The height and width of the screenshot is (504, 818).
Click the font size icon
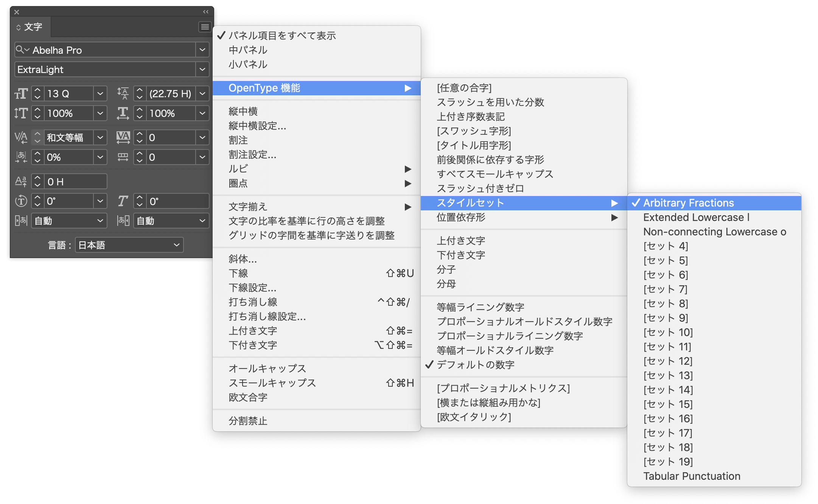point(21,93)
